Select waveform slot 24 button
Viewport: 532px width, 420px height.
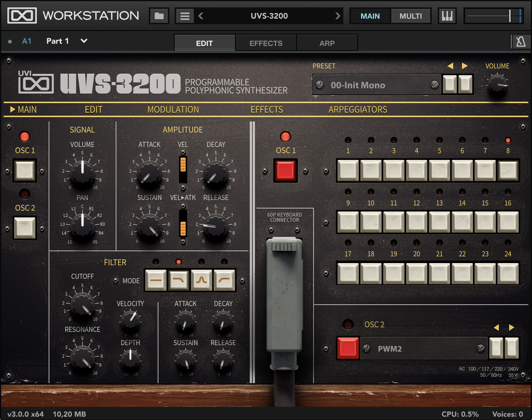coord(508,273)
